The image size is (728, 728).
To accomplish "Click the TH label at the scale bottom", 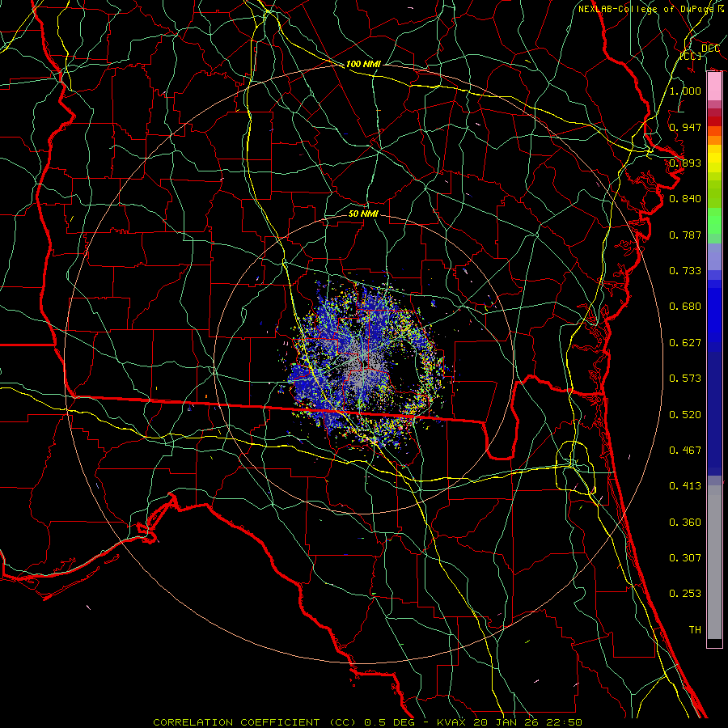I will point(695,630).
